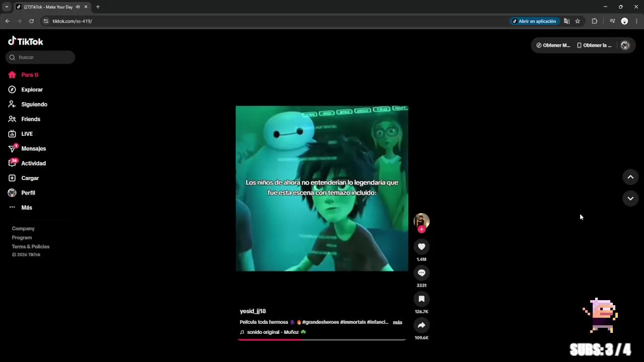The image size is (644, 362).
Task: Click the Friends people icon
Action: tap(12, 119)
